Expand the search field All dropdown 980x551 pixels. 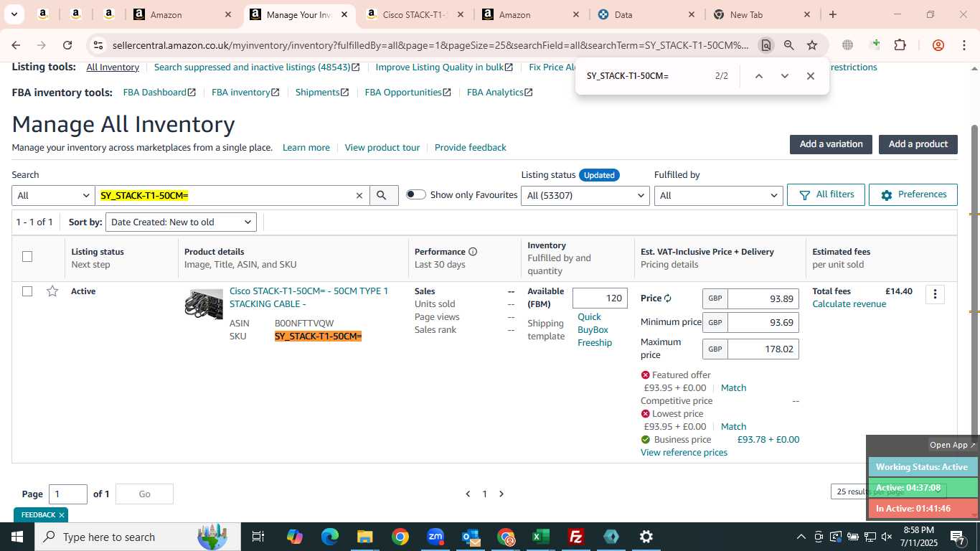[53, 195]
